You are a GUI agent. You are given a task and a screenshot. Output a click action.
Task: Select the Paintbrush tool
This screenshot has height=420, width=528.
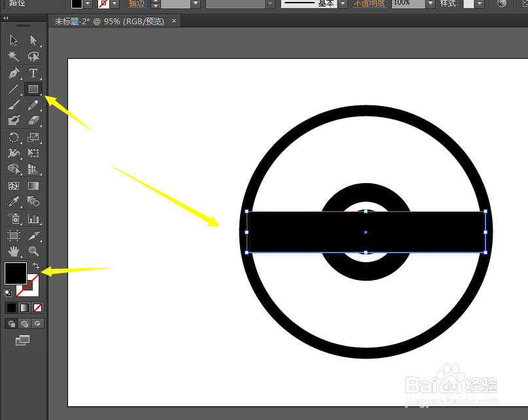[14, 105]
